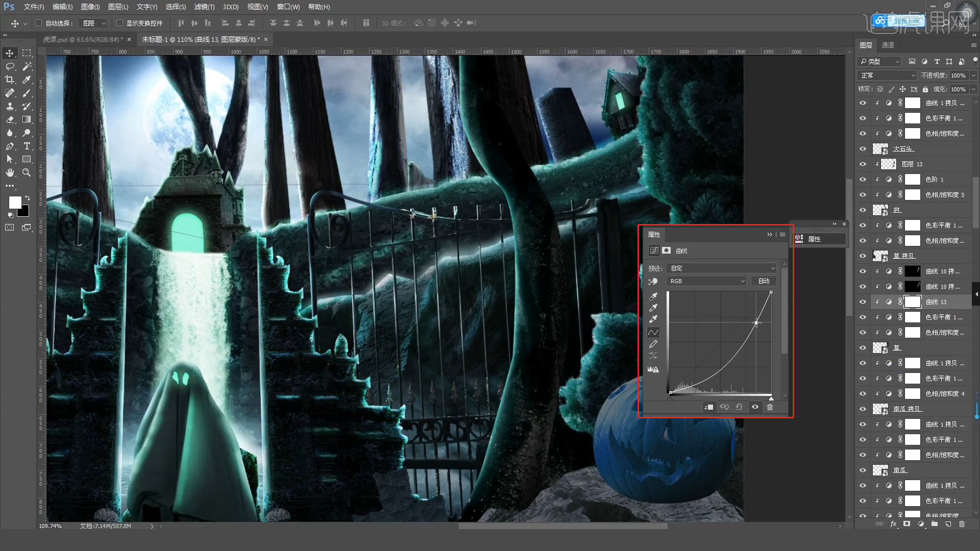Image resolution: width=980 pixels, height=551 pixels.
Task: Switch to the 通道 panel tab
Action: 888,45
